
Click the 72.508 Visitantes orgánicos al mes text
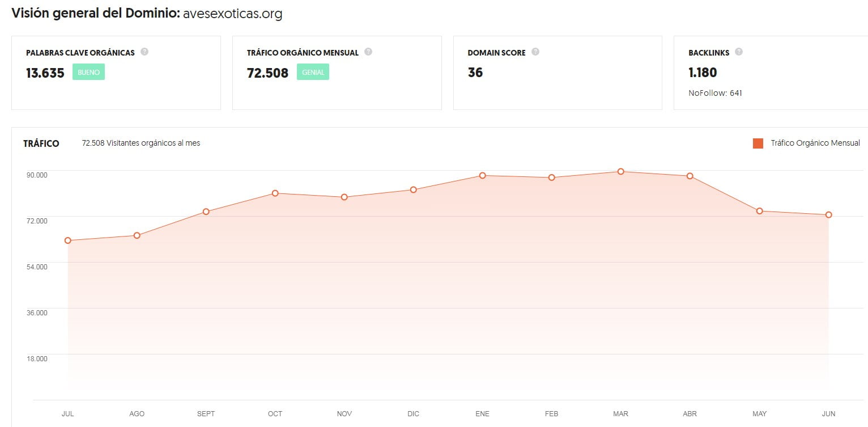point(141,143)
